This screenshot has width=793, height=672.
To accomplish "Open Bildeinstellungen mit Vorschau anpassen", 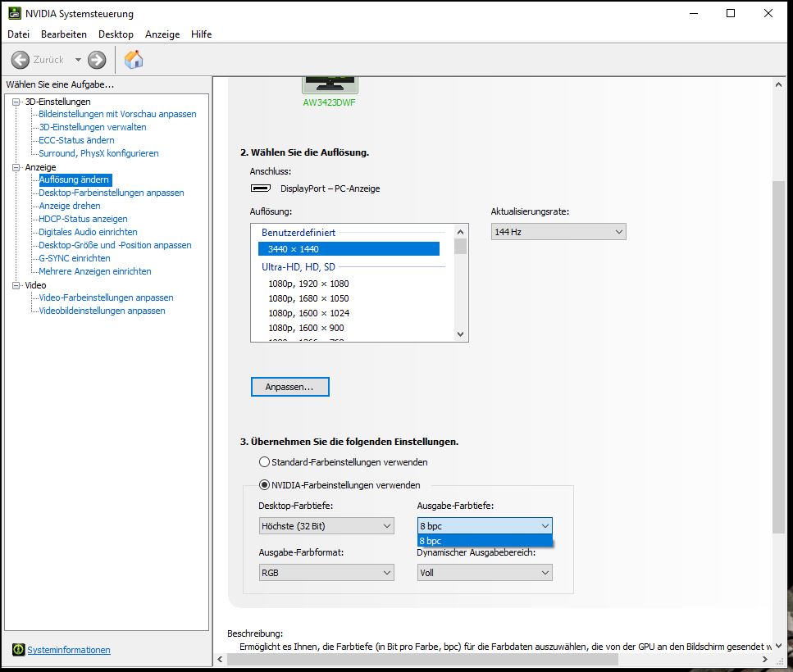I will (x=117, y=114).
